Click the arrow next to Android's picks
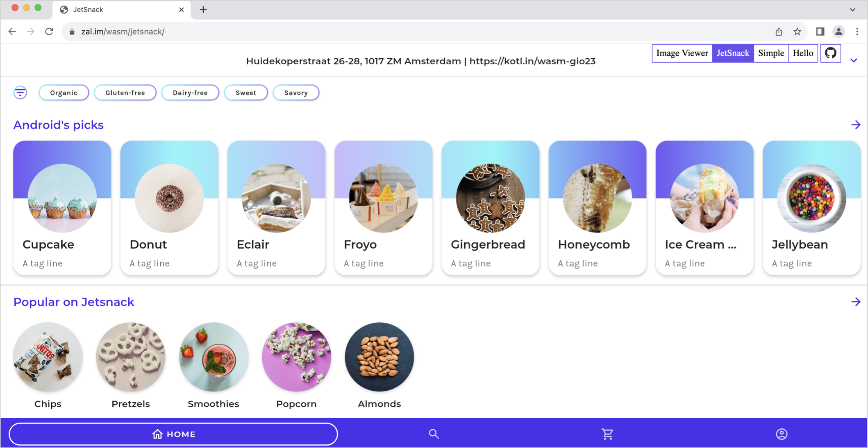 point(856,124)
